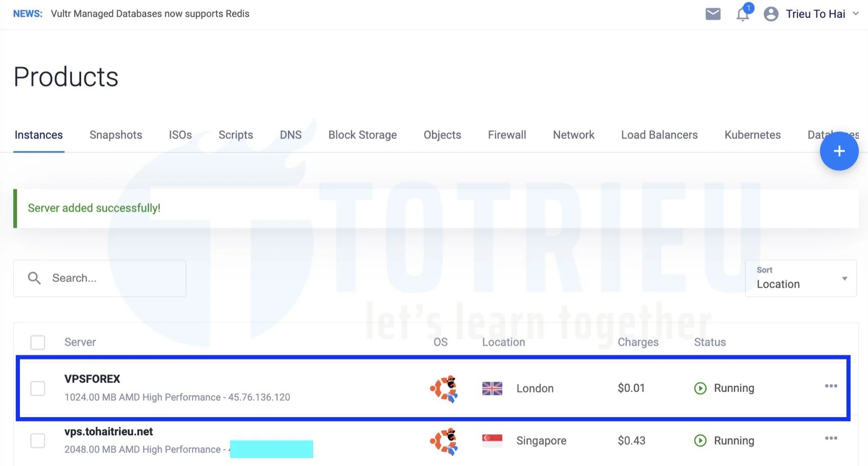The image size is (868, 466).
Task: Open the Block Storage tab
Action: 363,135
